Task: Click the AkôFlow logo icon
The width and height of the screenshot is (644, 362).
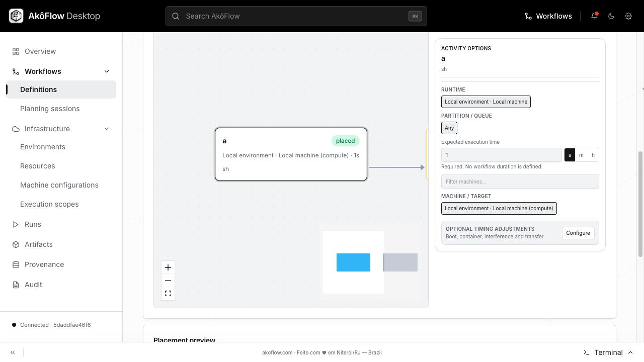Action: pos(16,16)
